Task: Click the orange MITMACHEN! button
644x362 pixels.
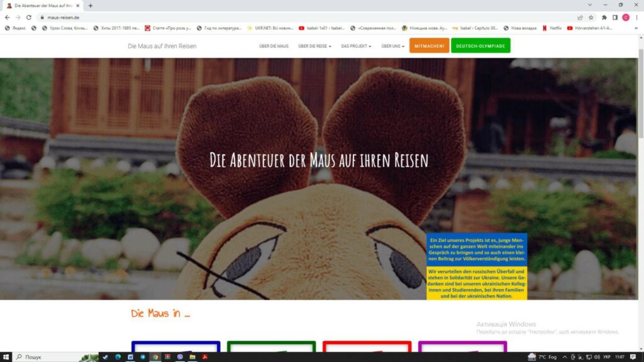Action: click(429, 46)
